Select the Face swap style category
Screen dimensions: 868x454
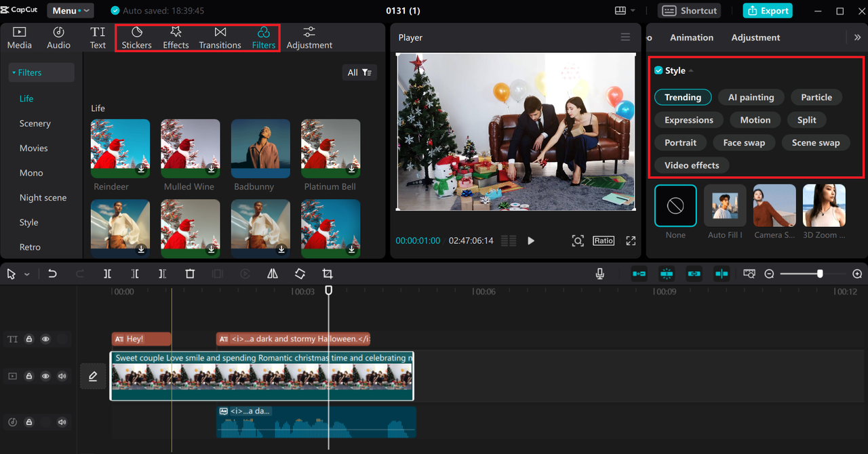pos(744,143)
